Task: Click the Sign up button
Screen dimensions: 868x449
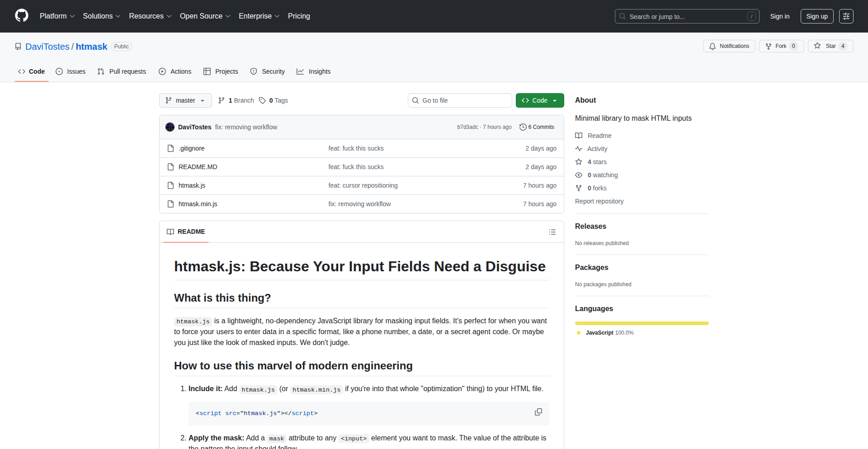Action: [816, 16]
